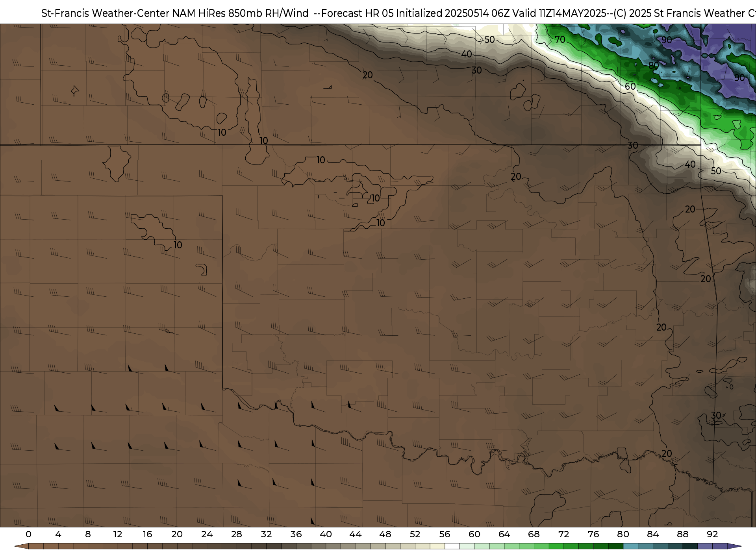This screenshot has width=756, height=551.
Task: Click the colorbar tick label 44
Action: click(x=356, y=534)
